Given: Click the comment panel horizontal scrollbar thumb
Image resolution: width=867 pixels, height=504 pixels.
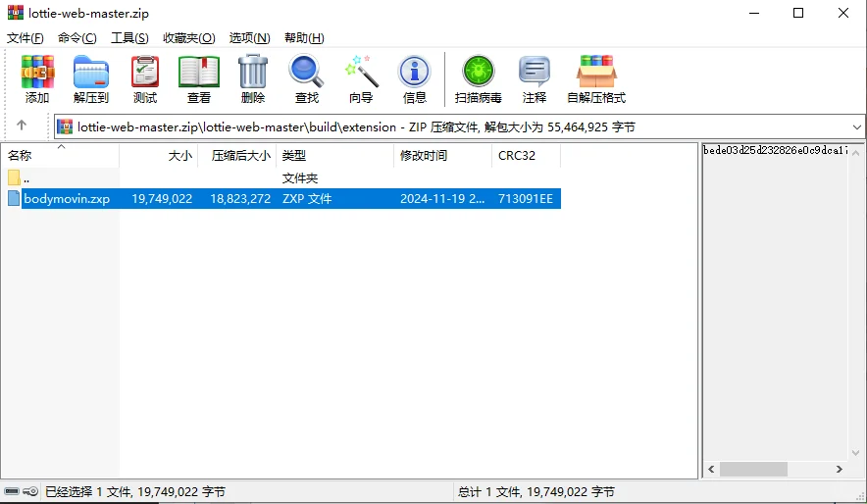Looking at the screenshot, I should [753, 469].
